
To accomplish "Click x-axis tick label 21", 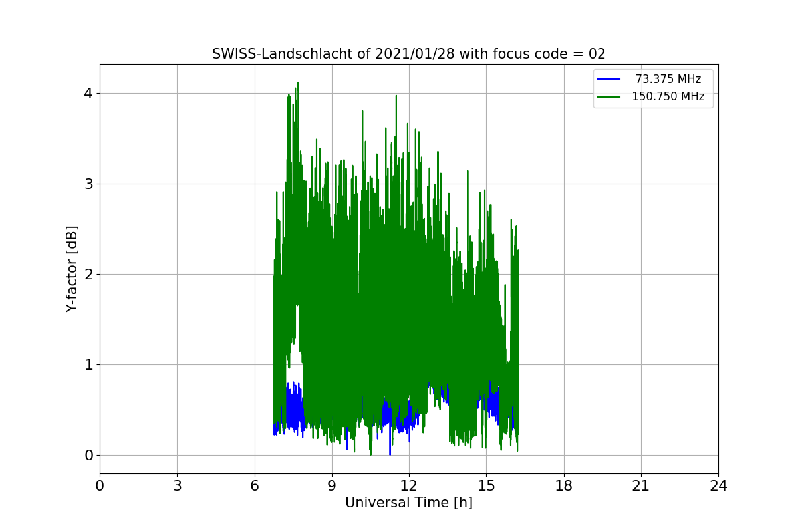I will (641, 486).
